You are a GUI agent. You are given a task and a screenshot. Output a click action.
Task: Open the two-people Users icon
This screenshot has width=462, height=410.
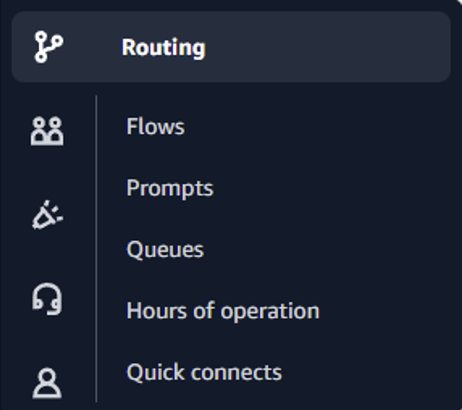(x=47, y=131)
